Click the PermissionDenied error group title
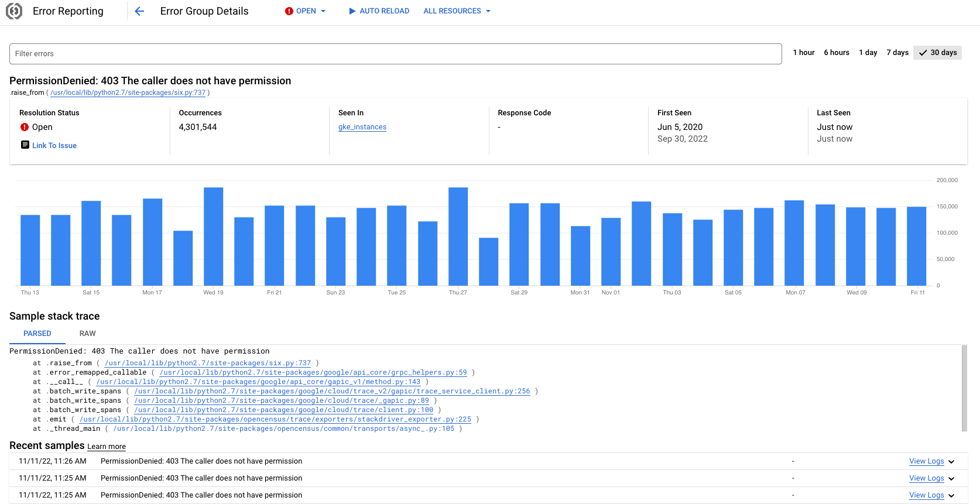This screenshot has height=504, width=980. (150, 81)
